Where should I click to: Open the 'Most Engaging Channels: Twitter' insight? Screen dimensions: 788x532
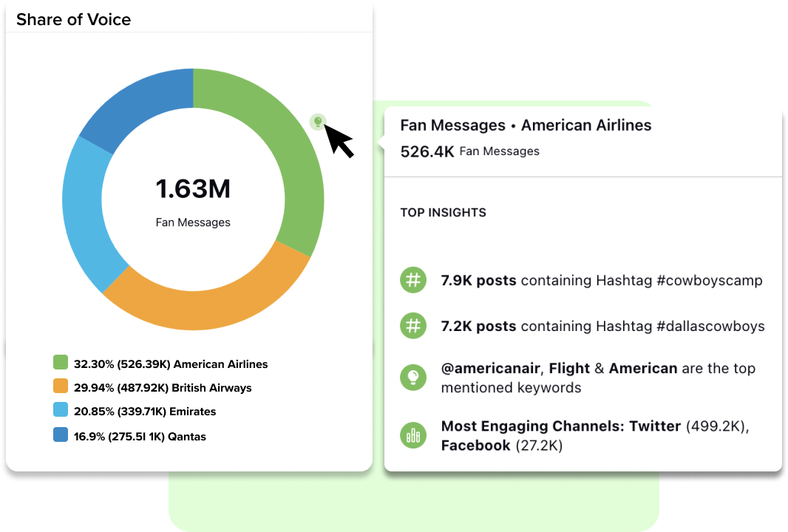[595, 435]
